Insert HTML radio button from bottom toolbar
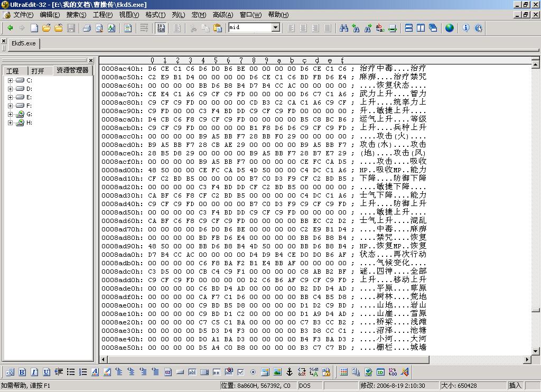 pyautogui.click(x=253, y=372)
